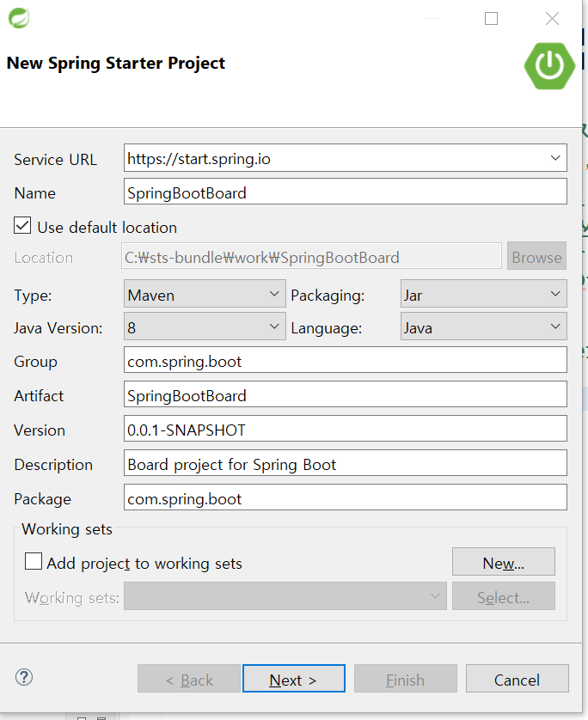Click the 'Packaging:' label
This screenshot has width=588, height=720.
tap(328, 296)
